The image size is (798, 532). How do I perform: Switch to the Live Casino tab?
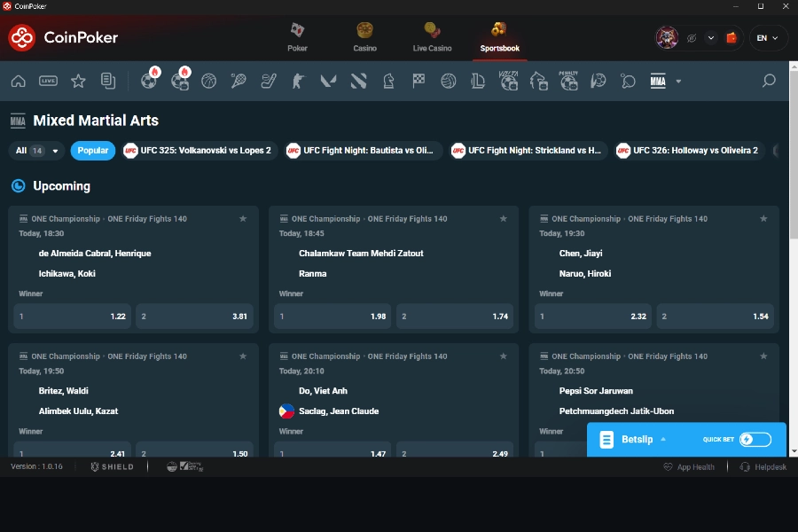432,36
